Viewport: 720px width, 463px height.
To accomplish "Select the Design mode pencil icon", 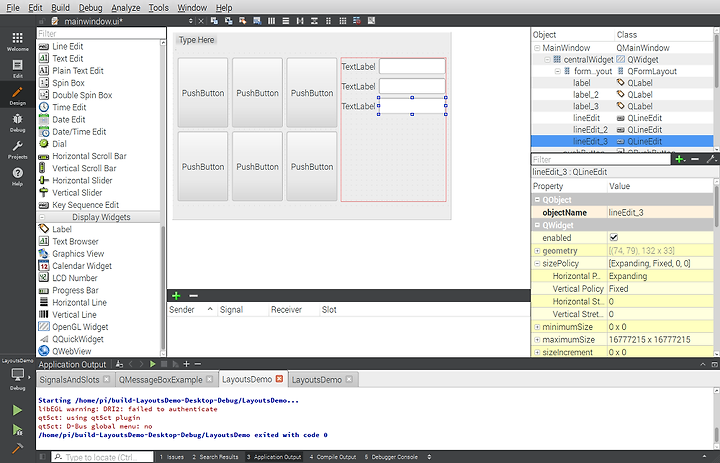I will tap(17, 96).
